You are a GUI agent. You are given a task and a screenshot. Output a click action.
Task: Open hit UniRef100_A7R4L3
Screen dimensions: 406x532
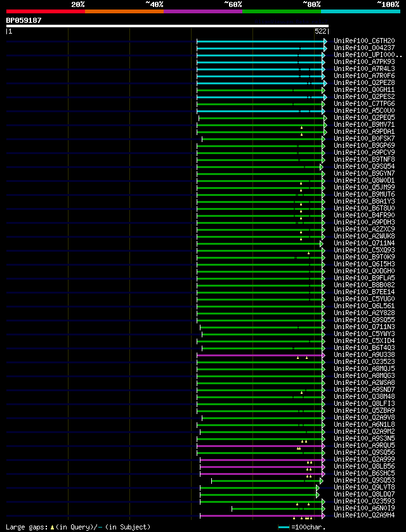point(364,69)
